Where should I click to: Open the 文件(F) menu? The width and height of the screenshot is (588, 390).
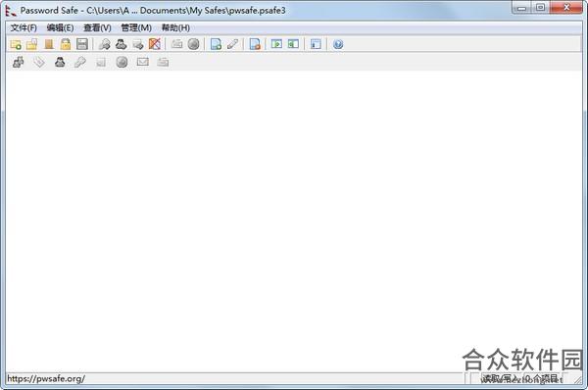tap(24, 27)
